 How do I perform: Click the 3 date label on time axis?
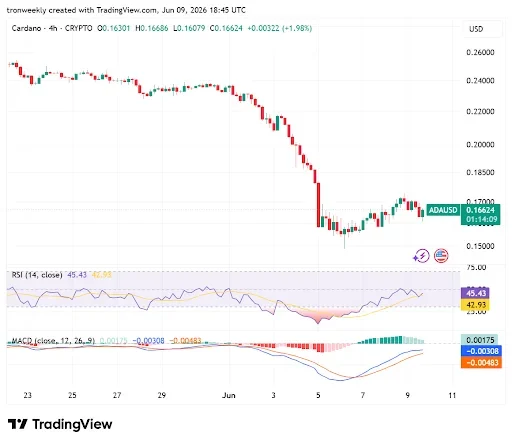pyautogui.click(x=274, y=395)
